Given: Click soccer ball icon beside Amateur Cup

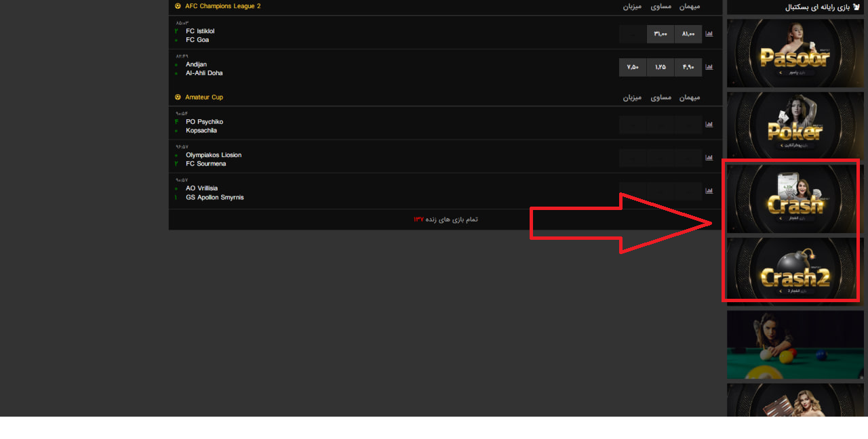Looking at the screenshot, I should (x=178, y=98).
